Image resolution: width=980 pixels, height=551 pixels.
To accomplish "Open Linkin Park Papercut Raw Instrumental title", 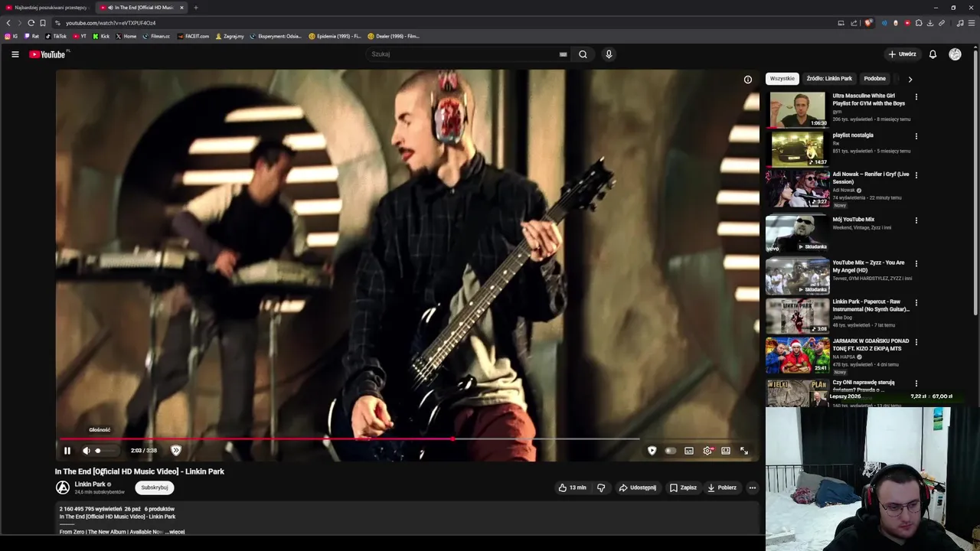I will 871,305.
